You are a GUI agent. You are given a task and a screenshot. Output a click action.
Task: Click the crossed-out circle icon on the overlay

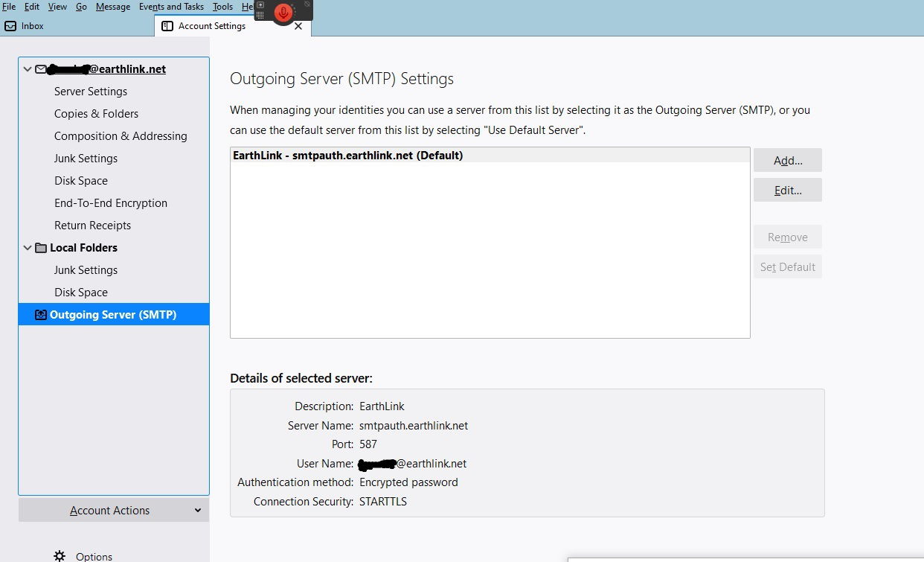click(307, 4)
